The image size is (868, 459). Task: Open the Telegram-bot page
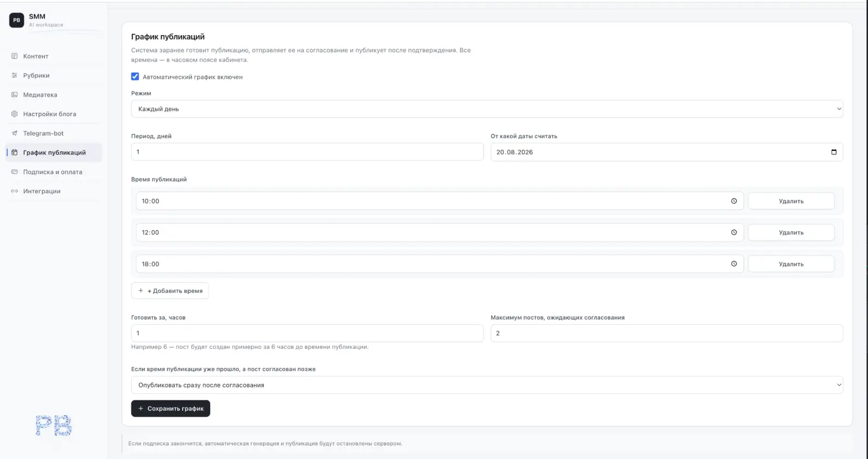point(54,133)
